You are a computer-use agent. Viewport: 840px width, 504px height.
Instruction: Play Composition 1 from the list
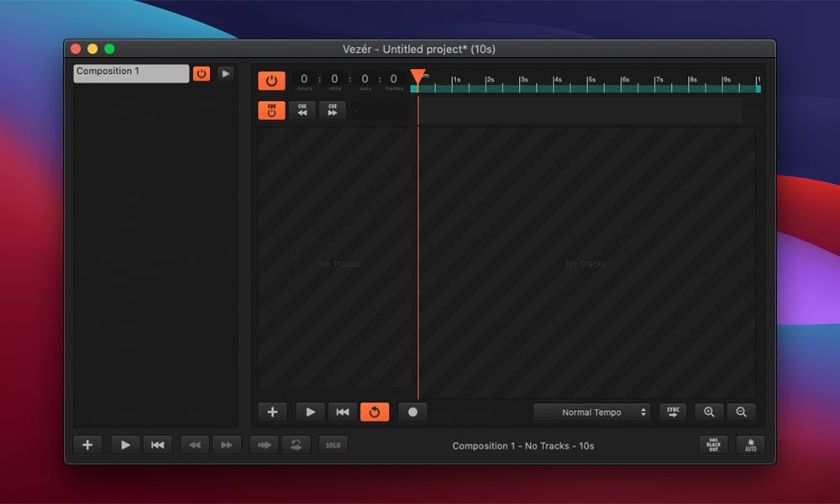(x=225, y=74)
